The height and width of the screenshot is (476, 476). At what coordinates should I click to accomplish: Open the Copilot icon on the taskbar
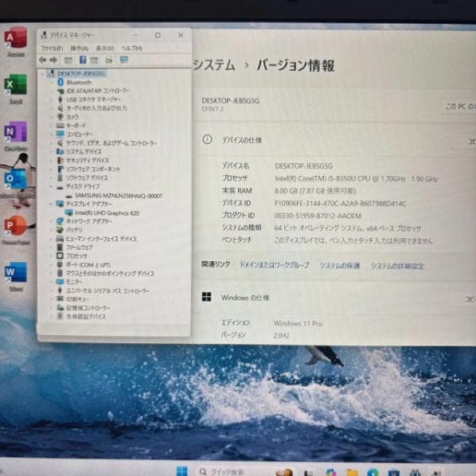(x=330, y=472)
